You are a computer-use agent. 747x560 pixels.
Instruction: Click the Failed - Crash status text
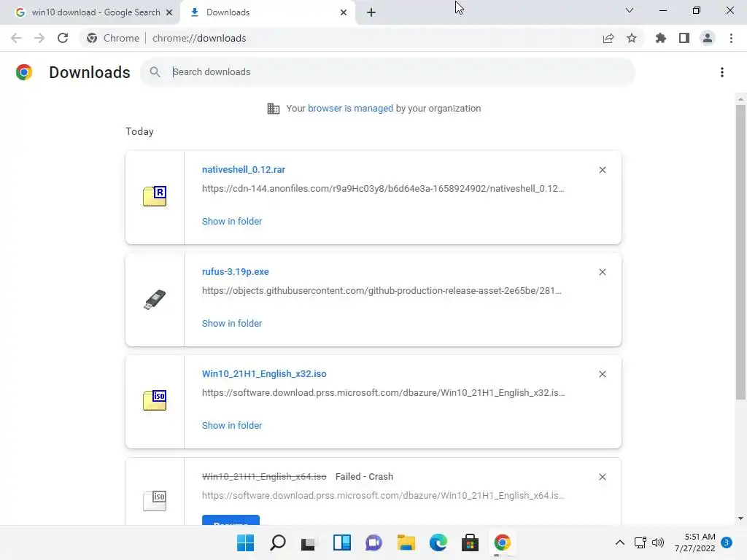(364, 477)
